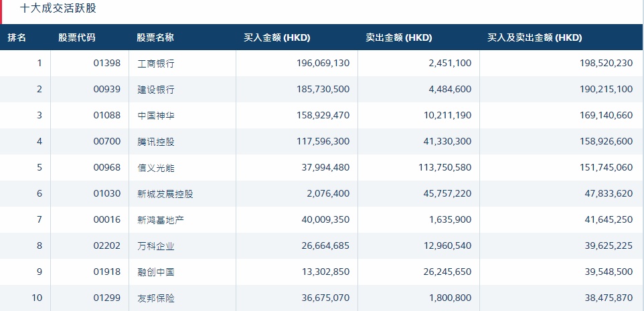Select sell amount 1,635,900
This screenshot has width=644, height=311.
tap(450, 220)
